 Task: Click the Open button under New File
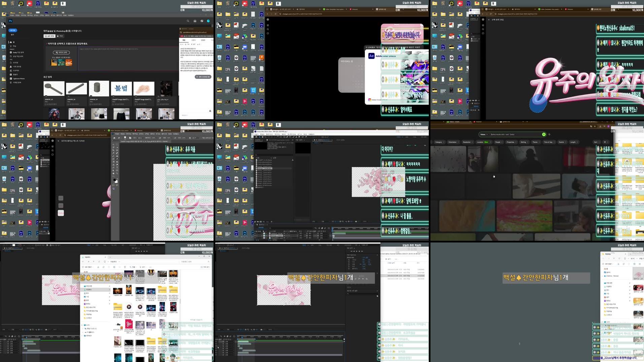click(x=12, y=35)
